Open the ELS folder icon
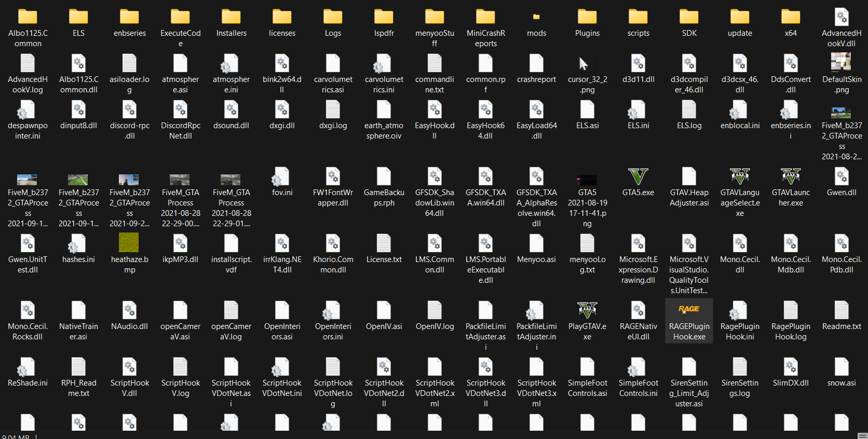 click(x=79, y=17)
